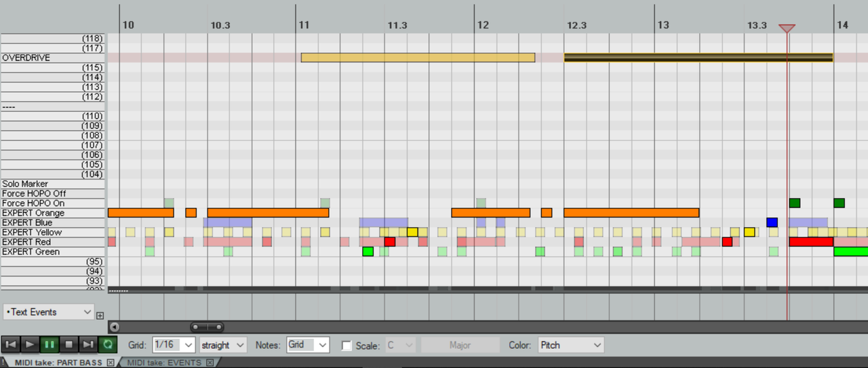
Task: Open the Text Events lane dropdown
Action: tap(47, 312)
